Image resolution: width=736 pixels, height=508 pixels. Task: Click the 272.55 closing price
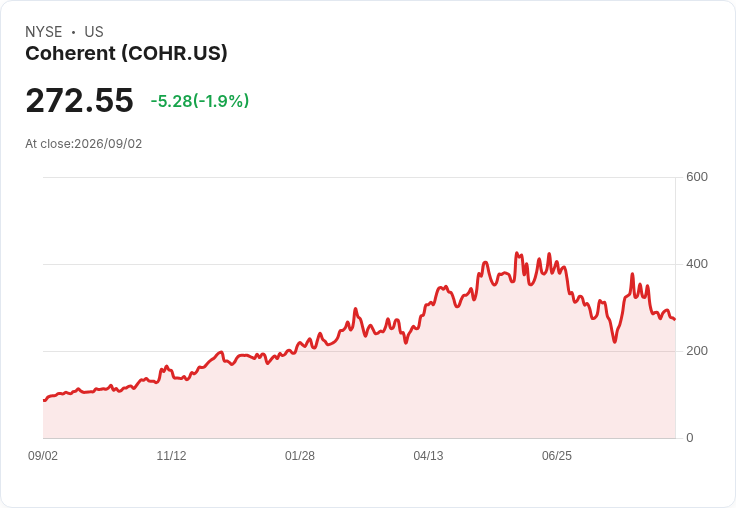(79, 100)
